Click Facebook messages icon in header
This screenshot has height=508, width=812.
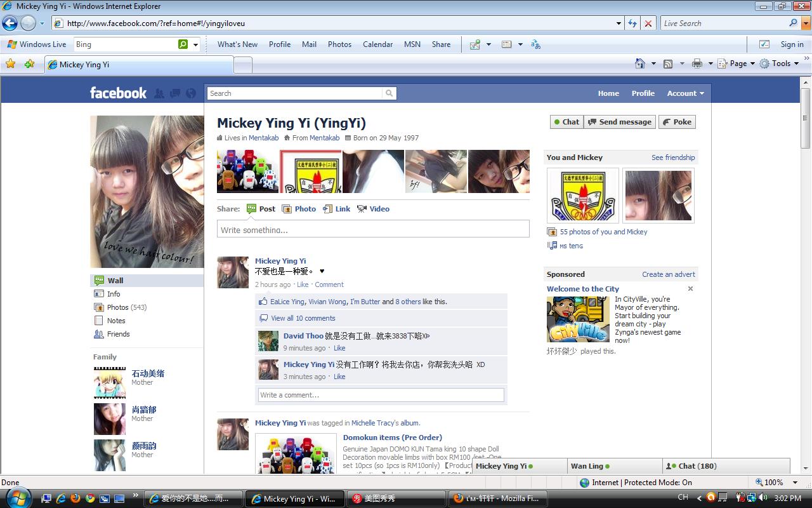point(175,93)
